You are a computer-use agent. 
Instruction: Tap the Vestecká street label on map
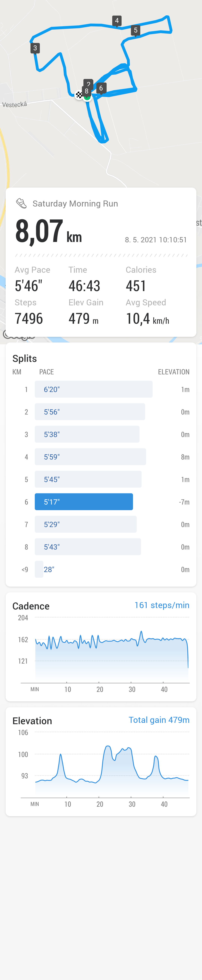[x=14, y=104]
